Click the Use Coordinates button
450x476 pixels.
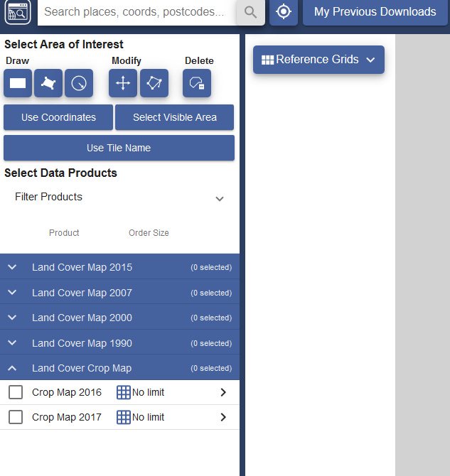[58, 117]
